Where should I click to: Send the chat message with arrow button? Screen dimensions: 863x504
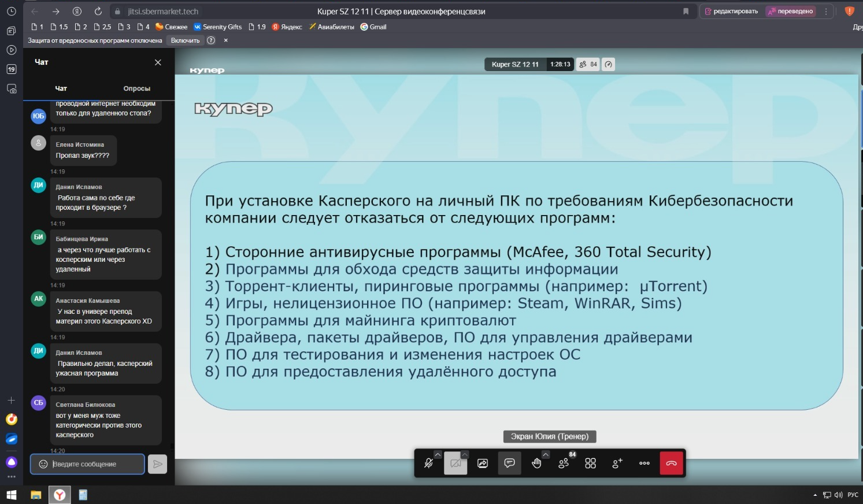pyautogui.click(x=157, y=464)
